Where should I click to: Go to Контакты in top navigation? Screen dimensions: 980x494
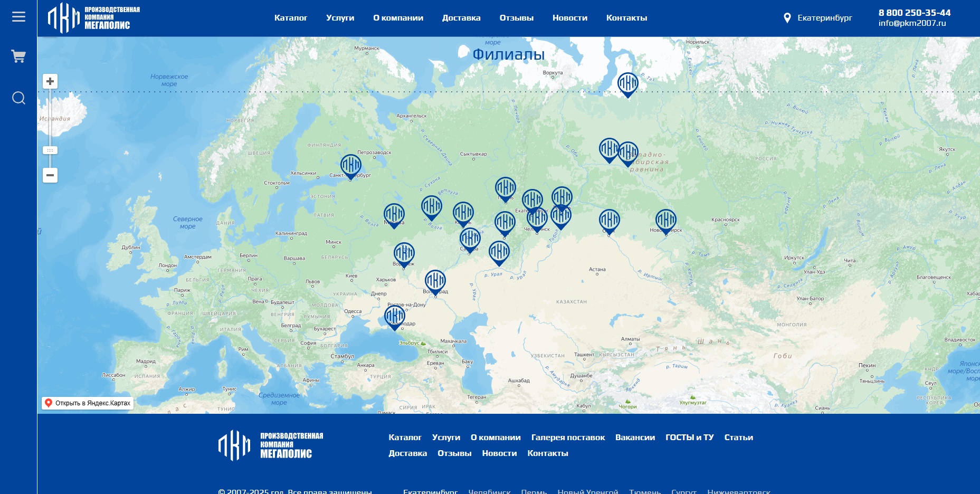[x=626, y=18]
